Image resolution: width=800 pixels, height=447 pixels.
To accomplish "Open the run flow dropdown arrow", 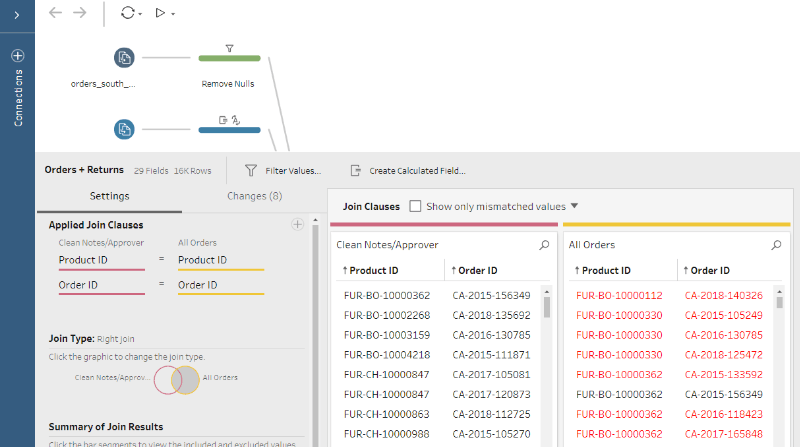I will [x=173, y=14].
